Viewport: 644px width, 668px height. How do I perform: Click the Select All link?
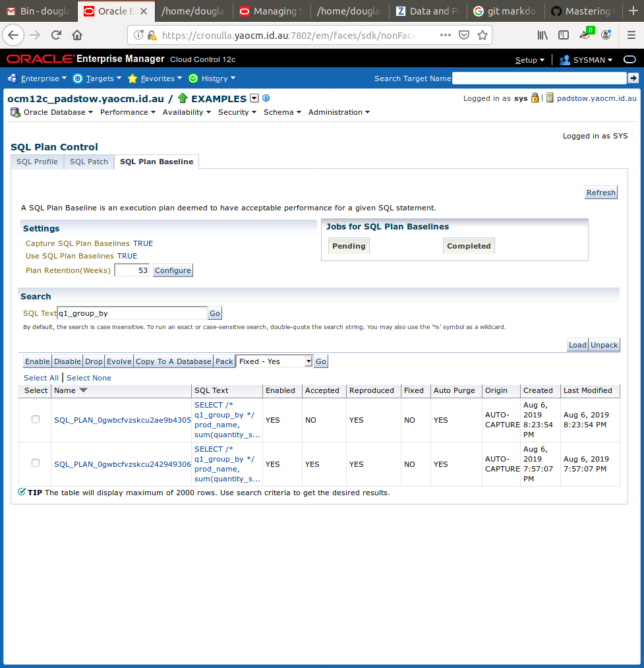tap(42, 378)
